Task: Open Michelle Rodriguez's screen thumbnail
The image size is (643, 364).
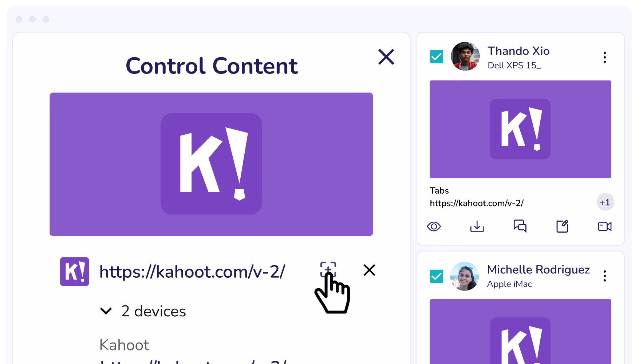Action: (x=520, y=332)
